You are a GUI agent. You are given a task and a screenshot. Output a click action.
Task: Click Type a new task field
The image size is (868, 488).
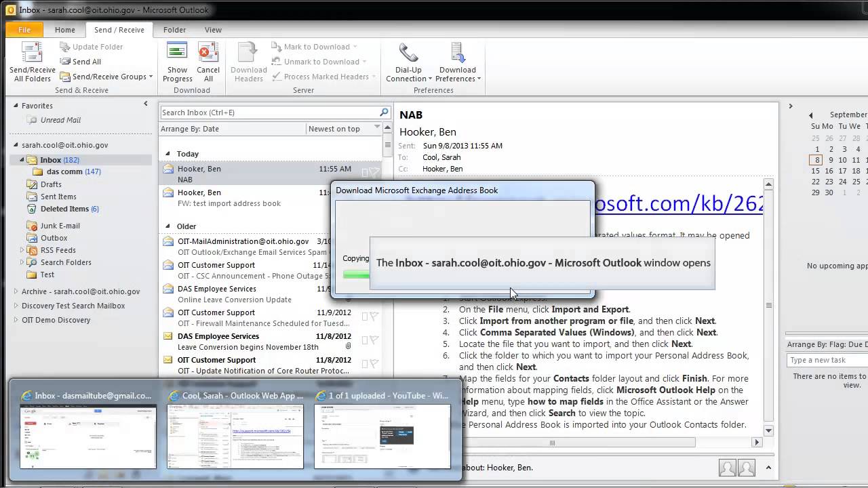pos(827,360)
